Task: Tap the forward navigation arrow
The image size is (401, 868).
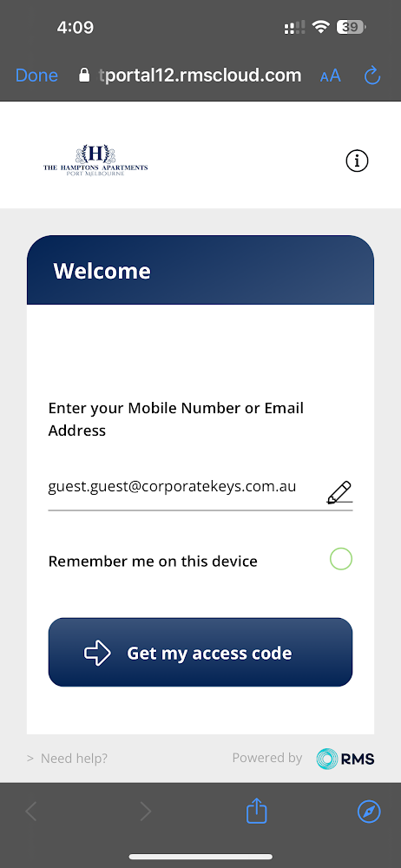Action: point(146,812)
